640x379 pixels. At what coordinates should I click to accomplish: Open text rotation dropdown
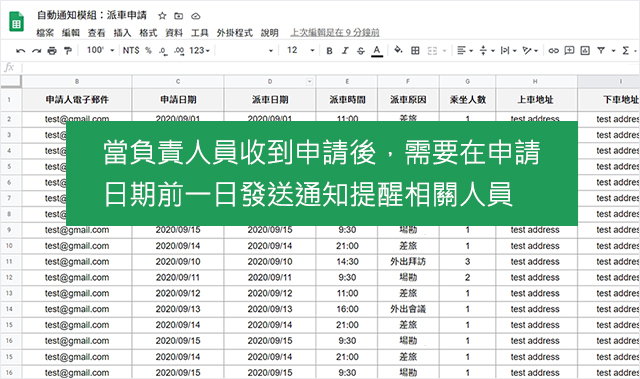tap(530, 50)
